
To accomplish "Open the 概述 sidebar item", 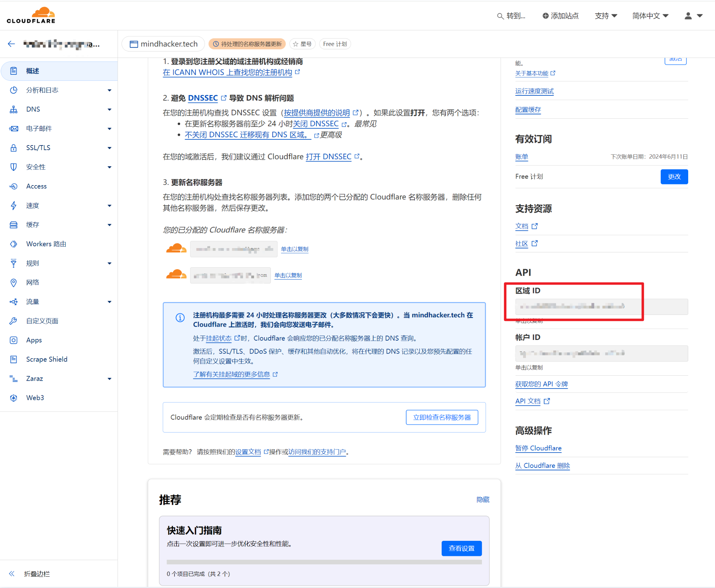I will pyautogui.click(x=59, y=71).
